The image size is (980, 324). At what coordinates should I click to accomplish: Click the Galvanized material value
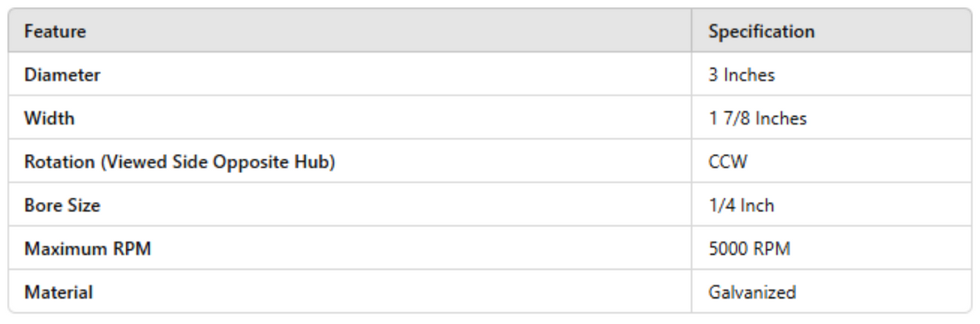[x=752, y=292]
